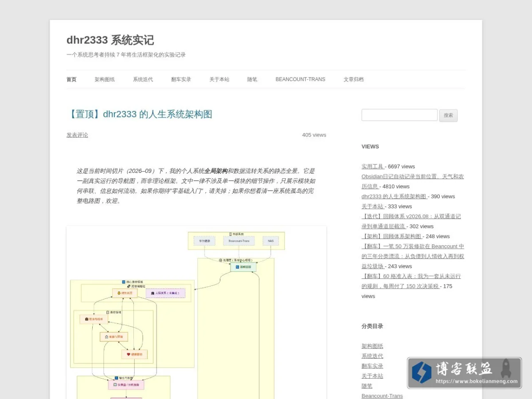Open the 实用工具 link under VIEWS

pyautogui.click(x=372, y=167)
